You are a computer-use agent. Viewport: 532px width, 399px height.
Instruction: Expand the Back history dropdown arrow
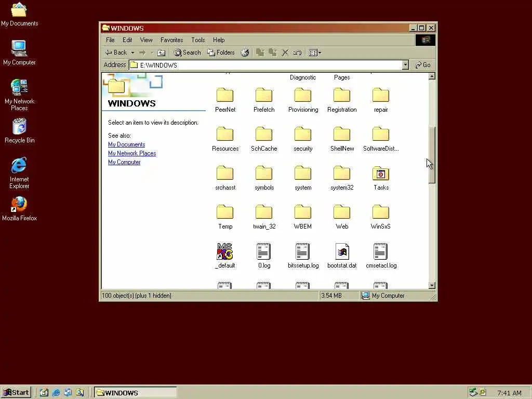pyautogui.click(x=132, y=52)
